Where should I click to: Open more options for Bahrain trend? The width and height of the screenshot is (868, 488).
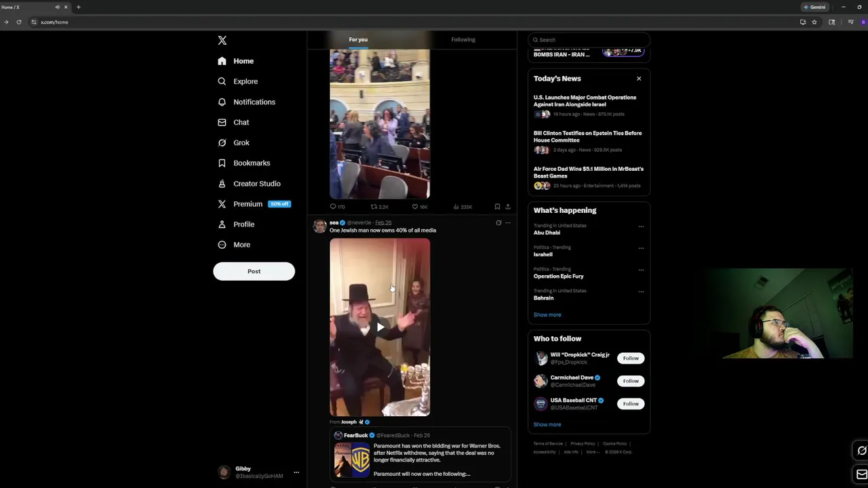tap(641, 291)
